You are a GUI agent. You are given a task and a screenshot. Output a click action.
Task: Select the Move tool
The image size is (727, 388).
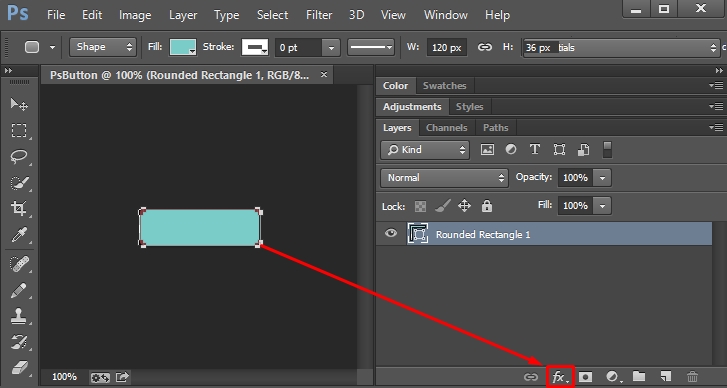coord(19,104)
